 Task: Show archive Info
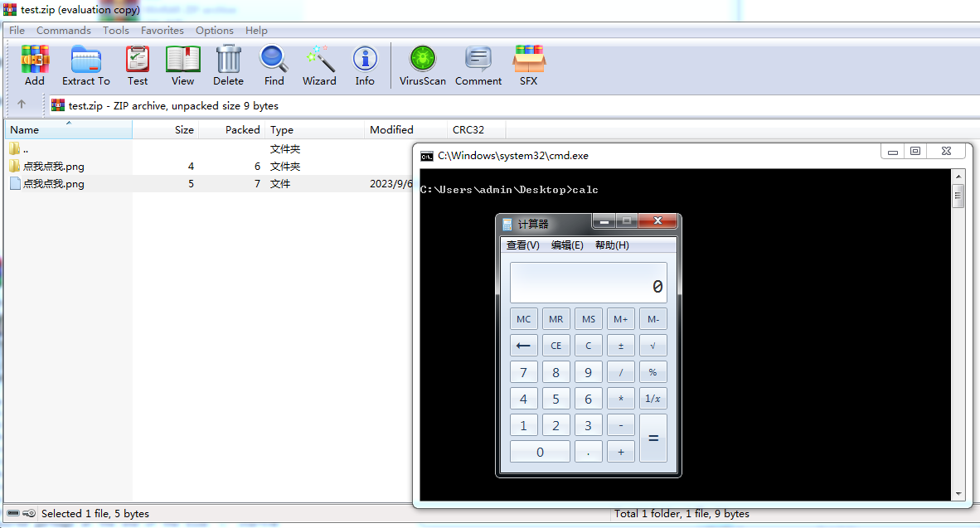click(x=365, y=65)
